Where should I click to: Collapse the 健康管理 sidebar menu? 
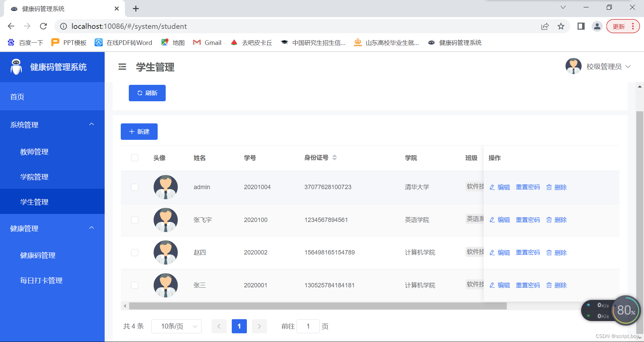52,228
